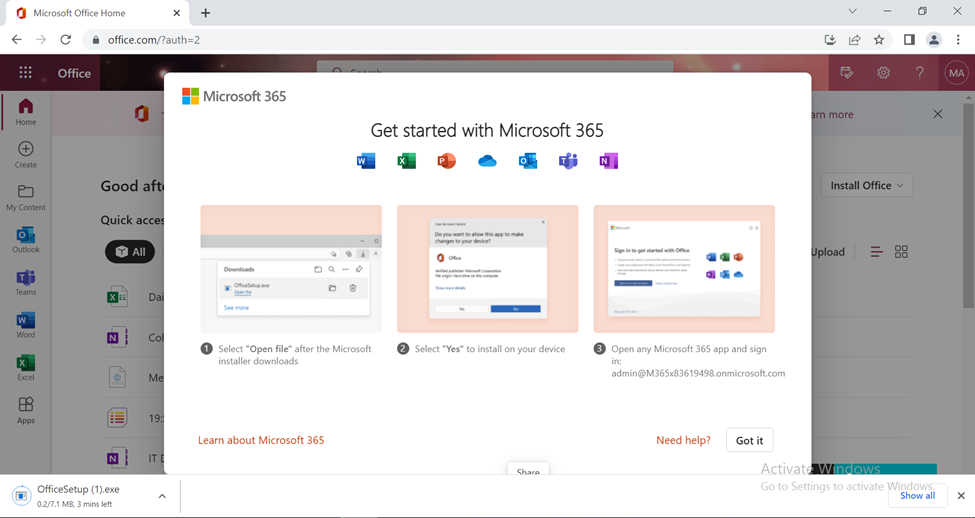This screenshot has width=975, height=518.
Task: Click the Upload button
Action: [827, 252]
